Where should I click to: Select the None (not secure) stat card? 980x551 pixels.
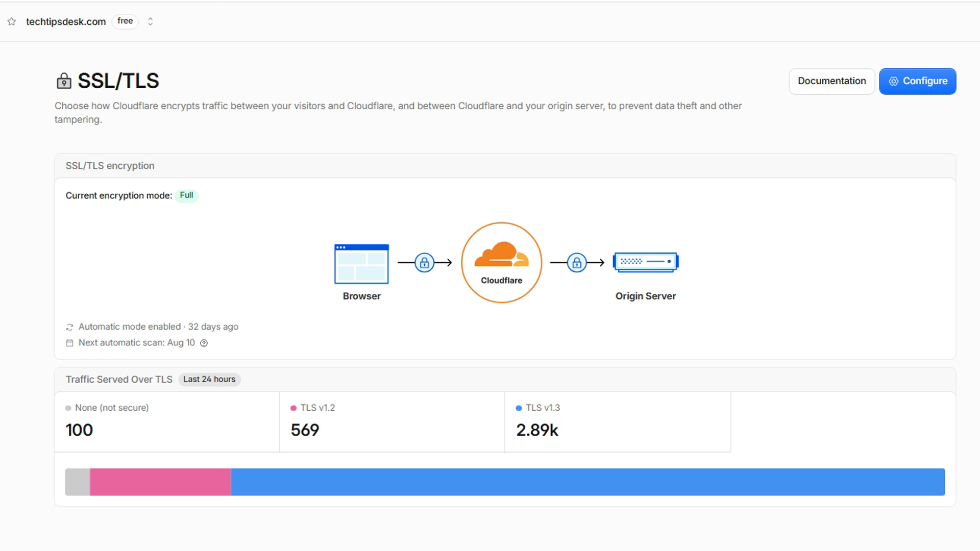click(x=167, y=422)
